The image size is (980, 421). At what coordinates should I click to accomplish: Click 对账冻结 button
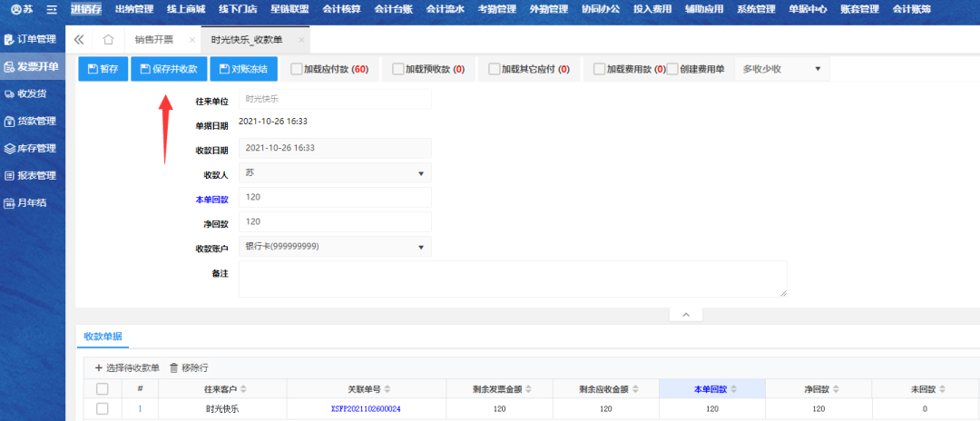(244, 69)
